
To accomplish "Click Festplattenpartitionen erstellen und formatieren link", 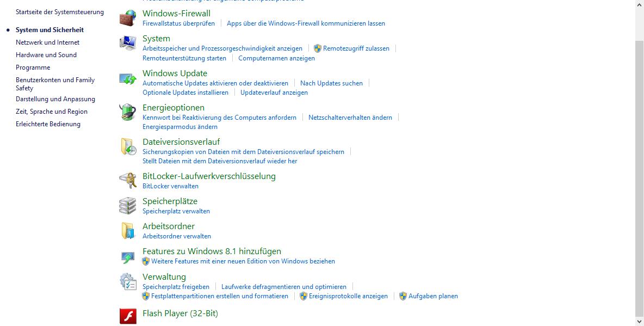I will (220, 297).
